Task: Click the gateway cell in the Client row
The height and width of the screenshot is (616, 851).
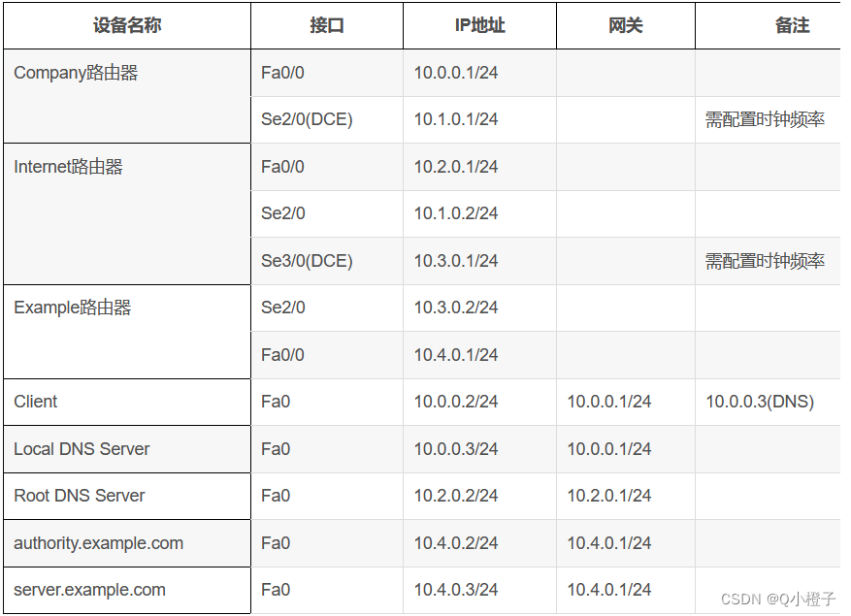Action: [x=626, y=403]
